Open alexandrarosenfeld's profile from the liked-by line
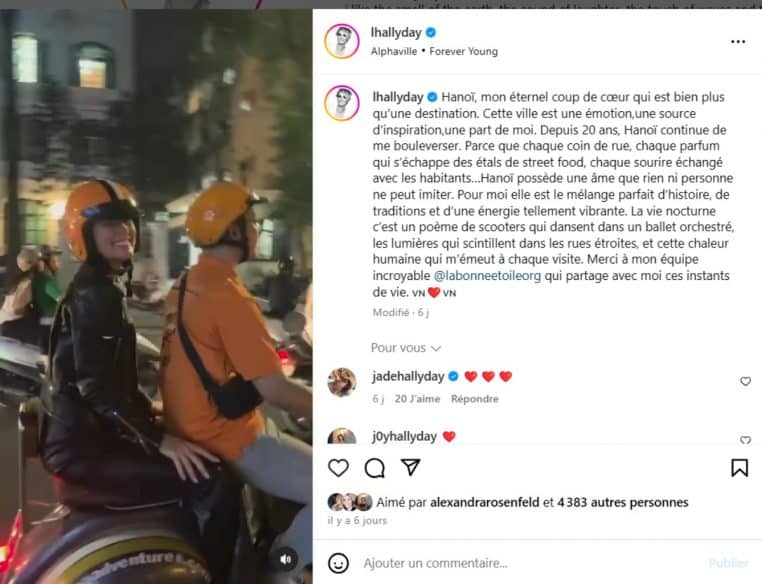The width and height of the screenshot is (762, 584). [485, 502]
